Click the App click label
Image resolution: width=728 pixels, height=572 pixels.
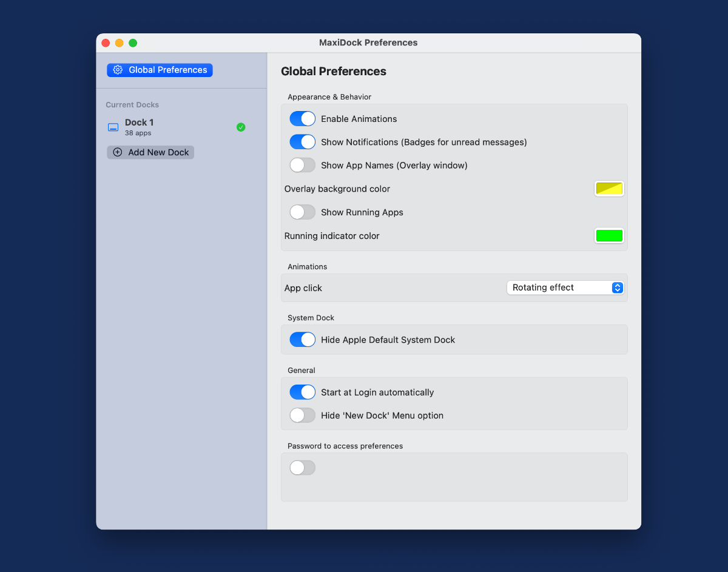(303, 288)
